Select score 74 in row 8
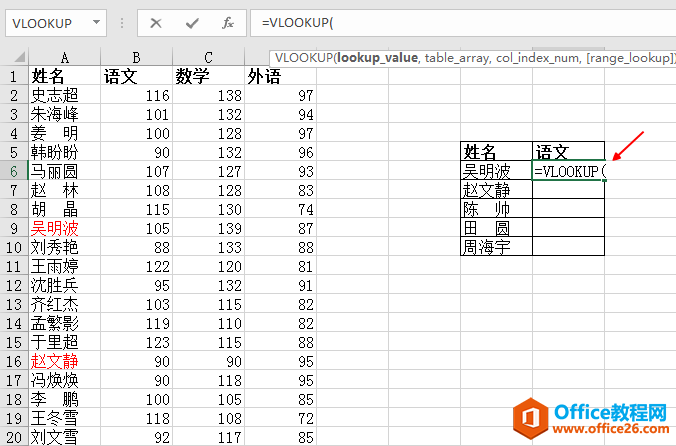The width and height of the screenshot is (676, 446). pyautogui.click(x=280, y=209)
